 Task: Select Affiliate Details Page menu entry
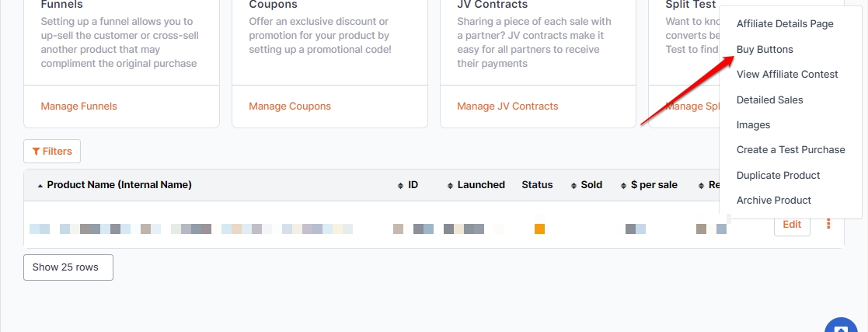[784, 24]
